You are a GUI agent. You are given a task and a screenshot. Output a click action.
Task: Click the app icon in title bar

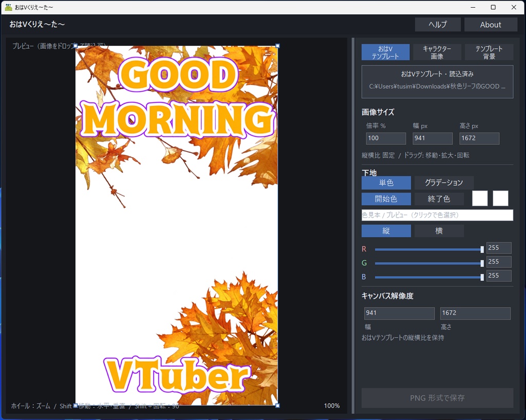tap(8, 7)
